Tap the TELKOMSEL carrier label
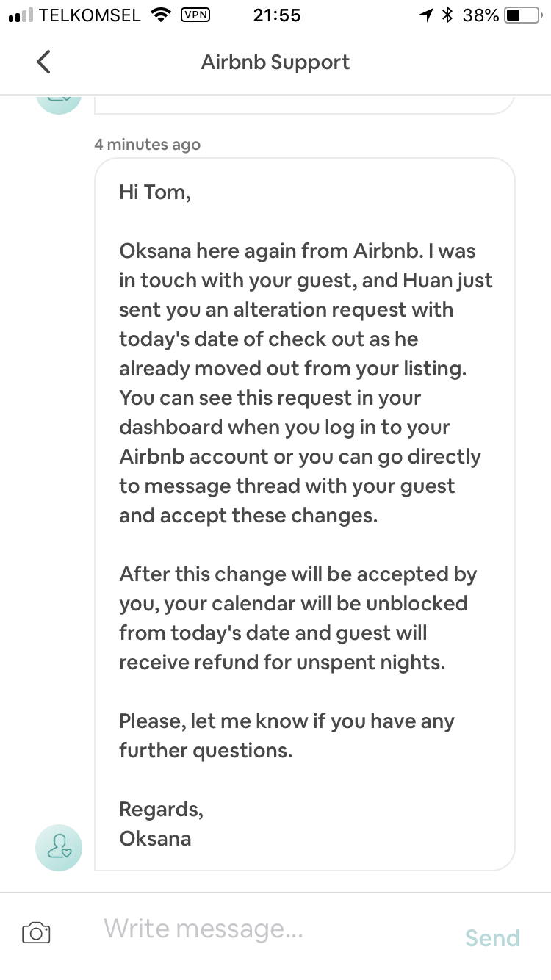The height and width of the screenshot is (980, 551). (90, 15)
